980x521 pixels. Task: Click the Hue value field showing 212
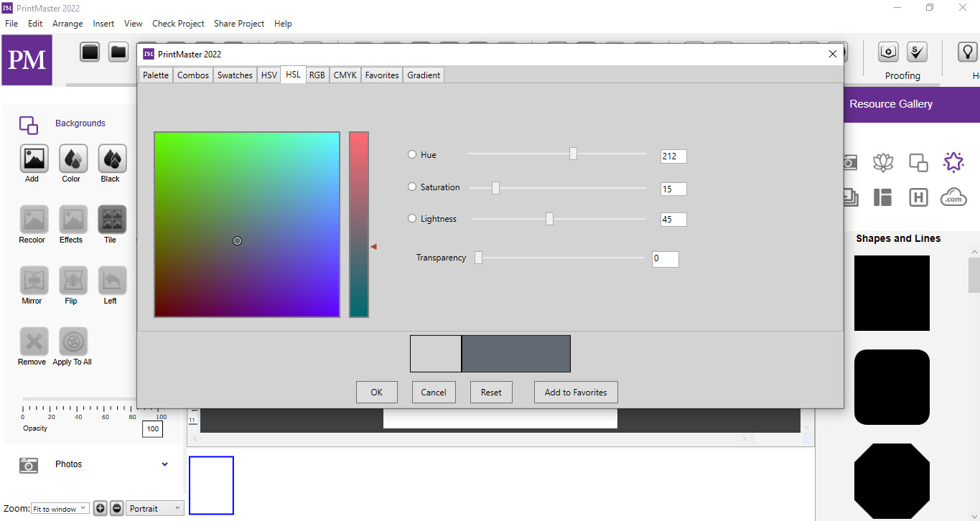point(673,156)
